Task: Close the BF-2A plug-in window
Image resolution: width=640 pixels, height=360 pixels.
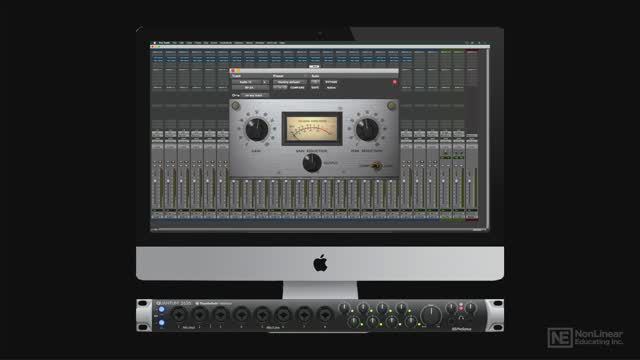Action: tap(232, 71)
